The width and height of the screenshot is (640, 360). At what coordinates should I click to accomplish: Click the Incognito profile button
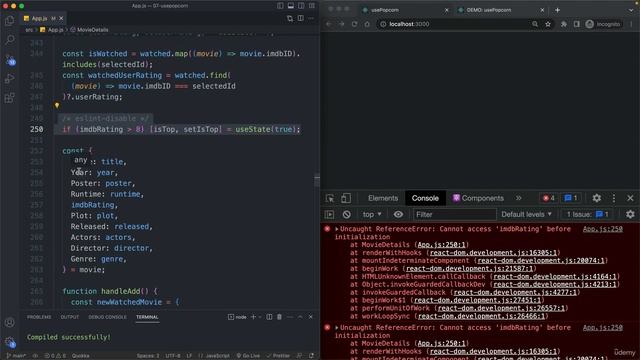point(603,24)
